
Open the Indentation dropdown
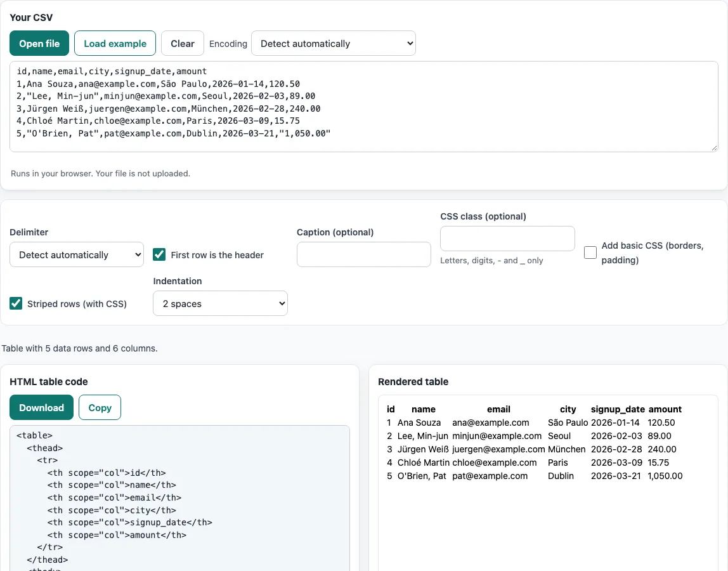[x=220, y=303]
